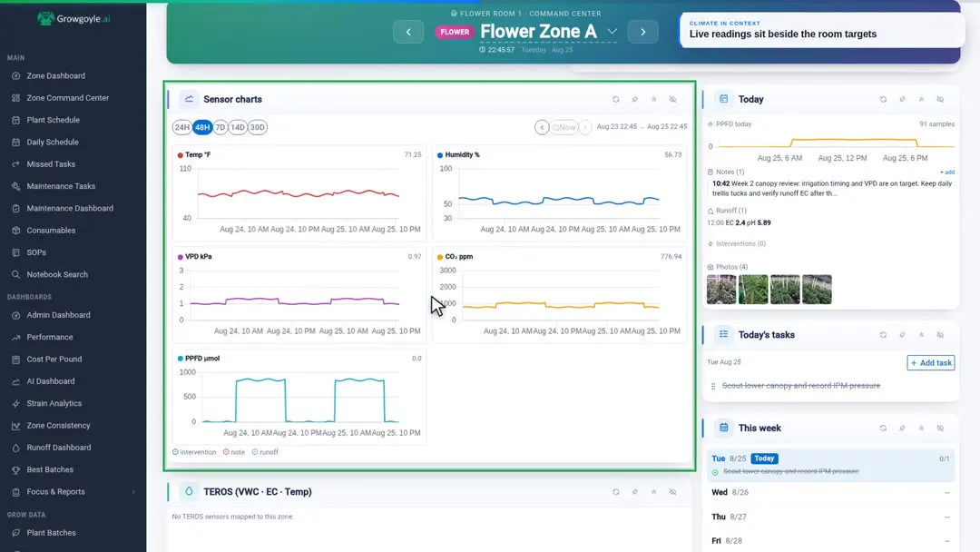Screen dimensions: 980x552
Task: Click the Strain Analytics icon
Action: [x=15, y=403]
